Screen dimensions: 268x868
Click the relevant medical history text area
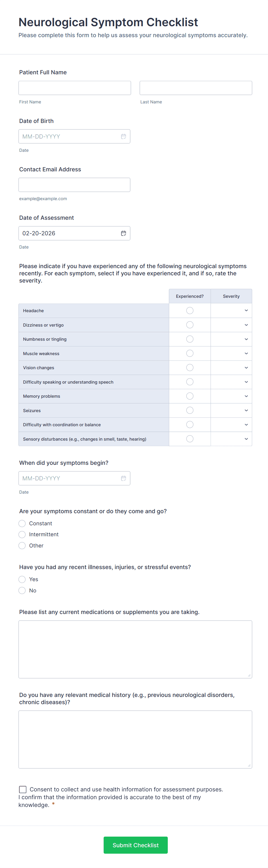135,739
